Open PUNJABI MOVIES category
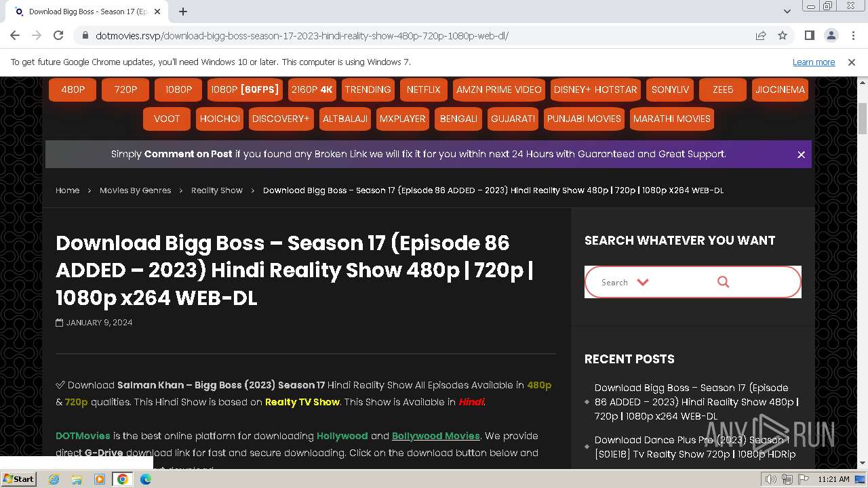This screenshot has height=488, width=868. pyautogui.click(x=584, y=119)
